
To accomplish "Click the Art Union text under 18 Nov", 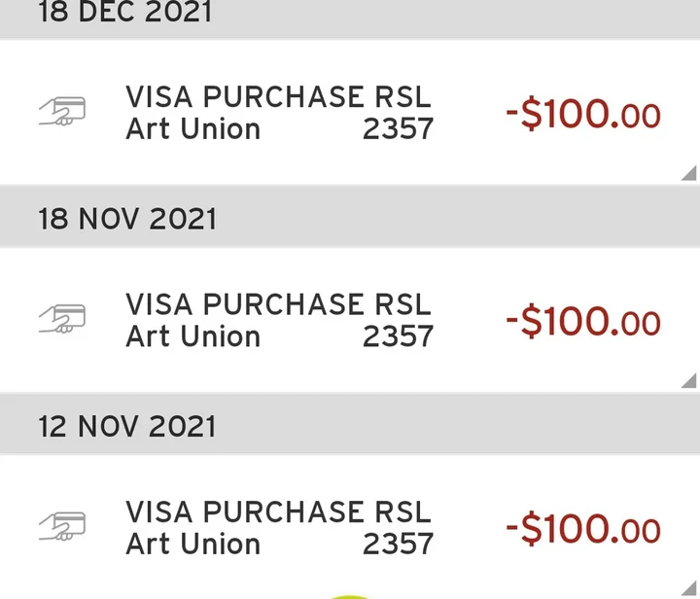I will click(x=192, y=336).
